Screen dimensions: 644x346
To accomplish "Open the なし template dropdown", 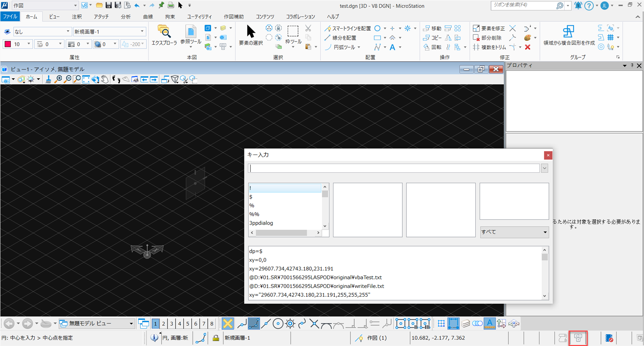I will 42,31.
